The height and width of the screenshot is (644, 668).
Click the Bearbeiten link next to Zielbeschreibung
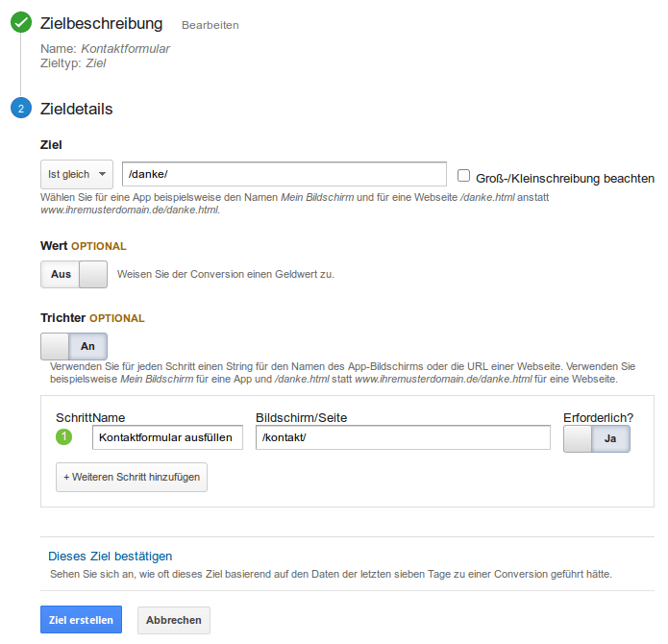(x=210, y=25)
